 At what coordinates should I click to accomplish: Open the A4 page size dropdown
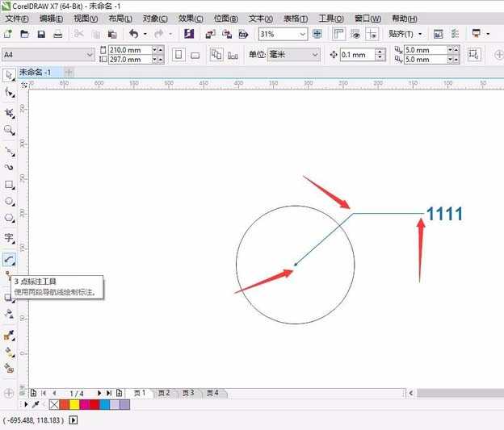point(90,55)
